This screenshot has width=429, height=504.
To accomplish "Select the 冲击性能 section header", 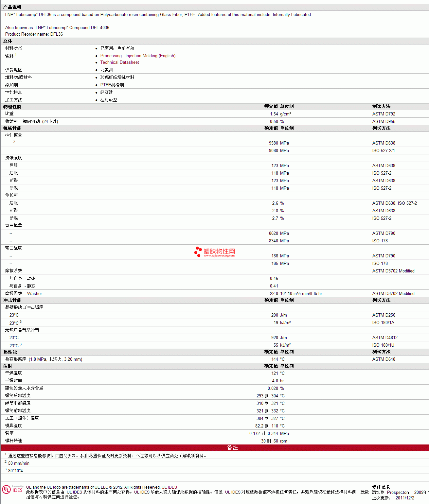I will [x=12, y=301].
